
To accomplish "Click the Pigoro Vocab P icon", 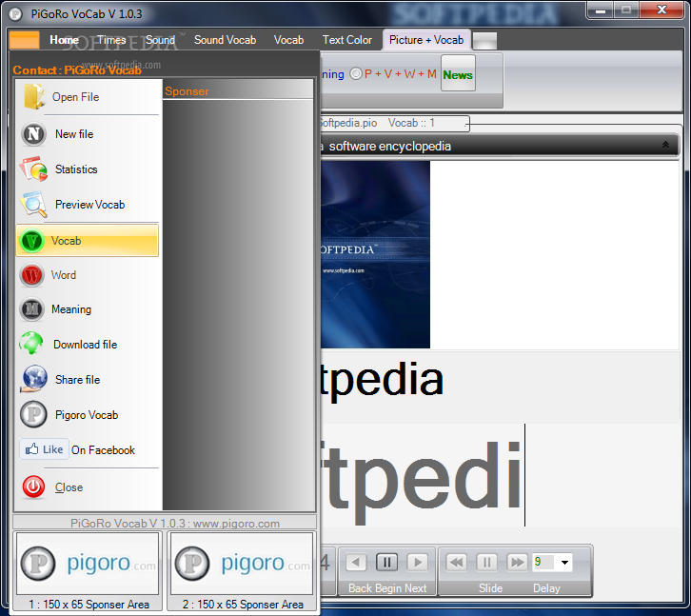I will coord(33,414).
